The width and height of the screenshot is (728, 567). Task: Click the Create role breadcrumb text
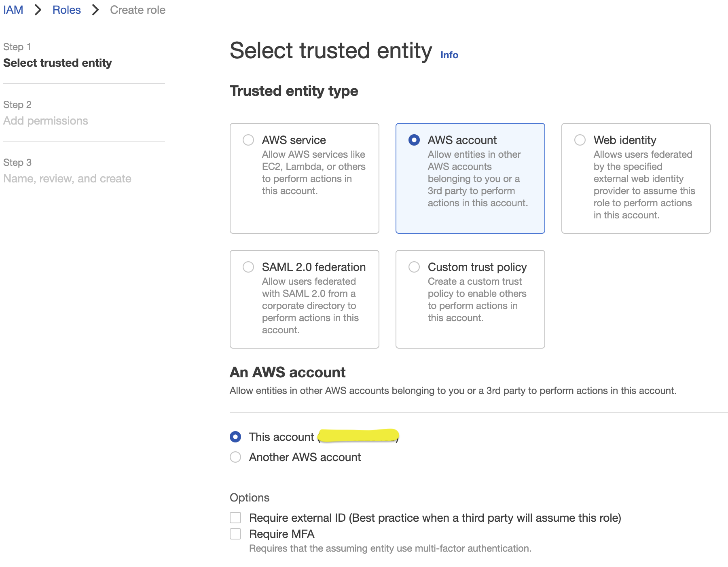pos(138,10)
